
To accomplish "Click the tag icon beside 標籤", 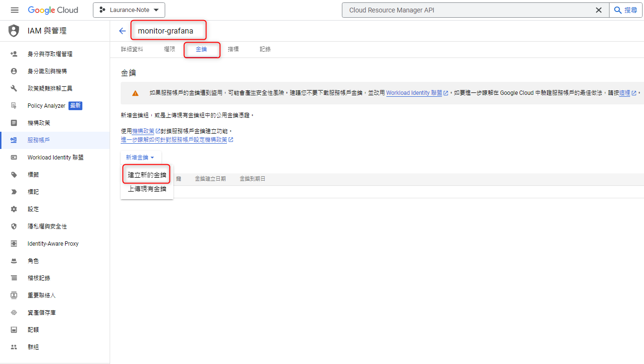I will [14, 175].
